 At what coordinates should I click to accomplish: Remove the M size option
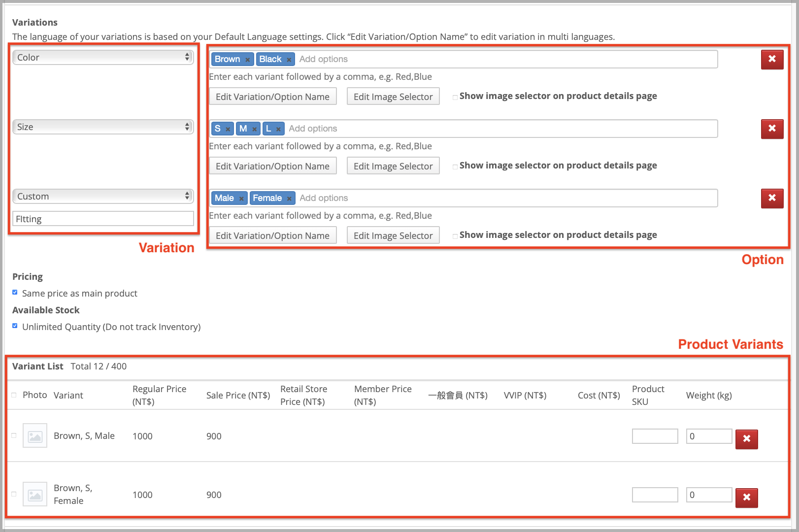click(x=255, y=129)
